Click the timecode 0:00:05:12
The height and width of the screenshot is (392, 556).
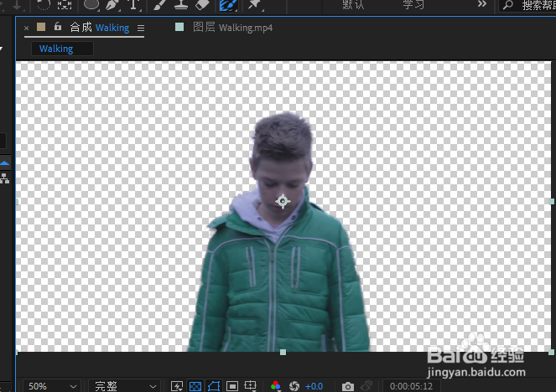coord(411,386)
